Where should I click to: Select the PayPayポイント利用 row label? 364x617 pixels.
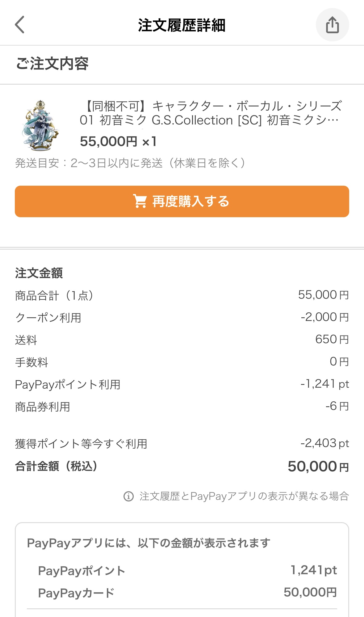pyautogui.click(x=68, y=384)
